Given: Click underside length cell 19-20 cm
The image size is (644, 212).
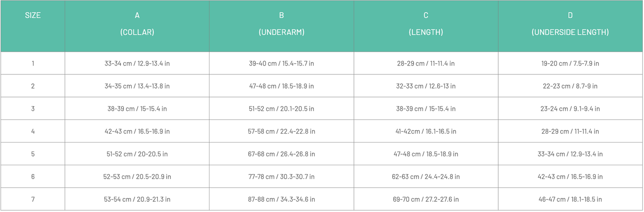Looking at the screenshot, I should pyautogui.click(x=570, y=63).
